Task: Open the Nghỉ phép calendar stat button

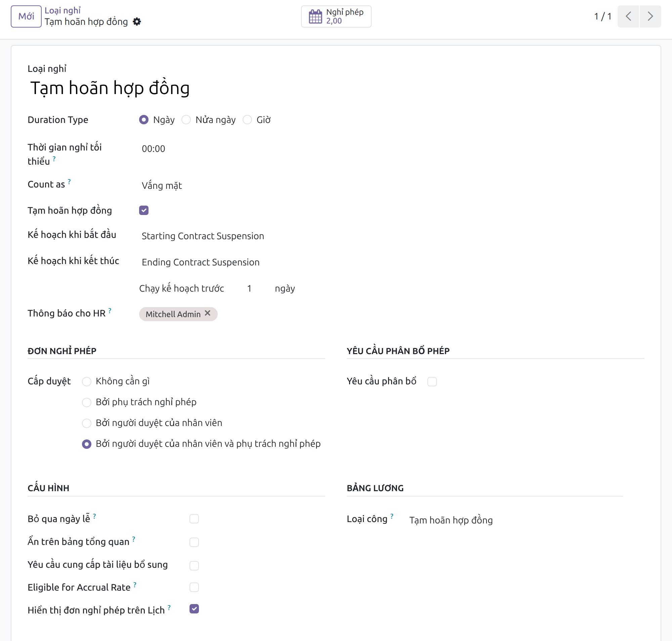Action: (x=336, y=16)
